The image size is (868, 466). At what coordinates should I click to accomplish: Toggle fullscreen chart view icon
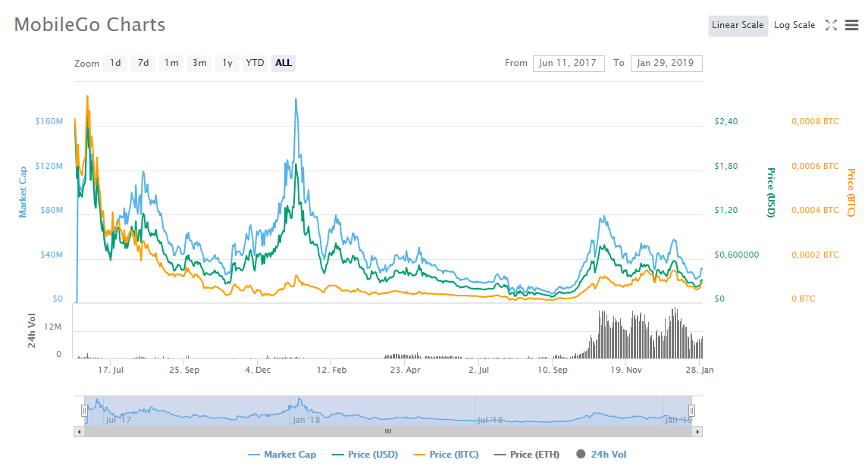[831, 25]
